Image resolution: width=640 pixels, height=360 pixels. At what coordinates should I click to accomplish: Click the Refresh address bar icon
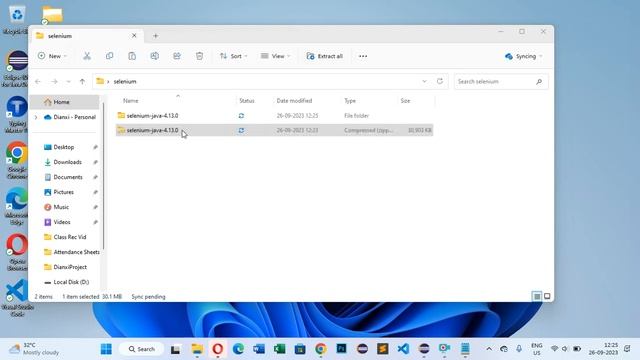(x=440, y=81)
